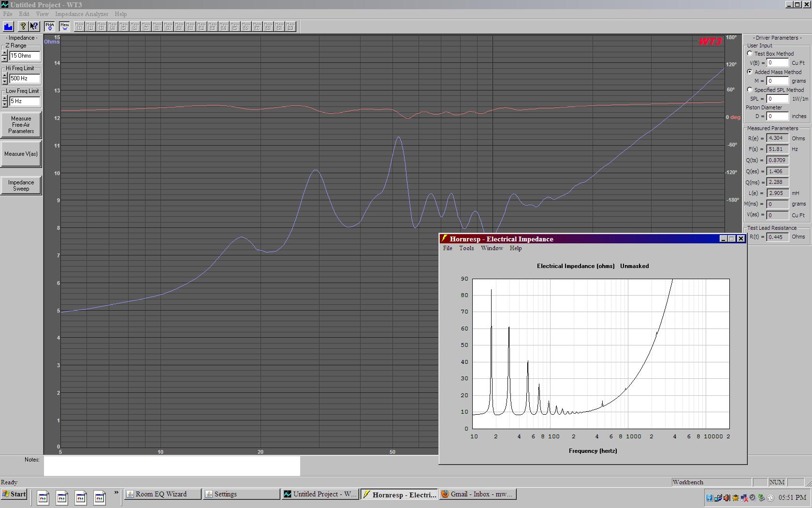
Task: Select the Mem 6 memory toolbar button
Action: [x=135, y=27]
